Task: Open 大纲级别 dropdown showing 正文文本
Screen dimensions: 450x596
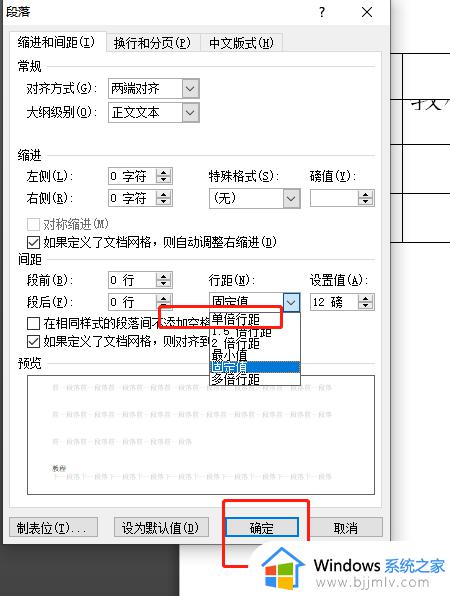Action: coord(154,113)
